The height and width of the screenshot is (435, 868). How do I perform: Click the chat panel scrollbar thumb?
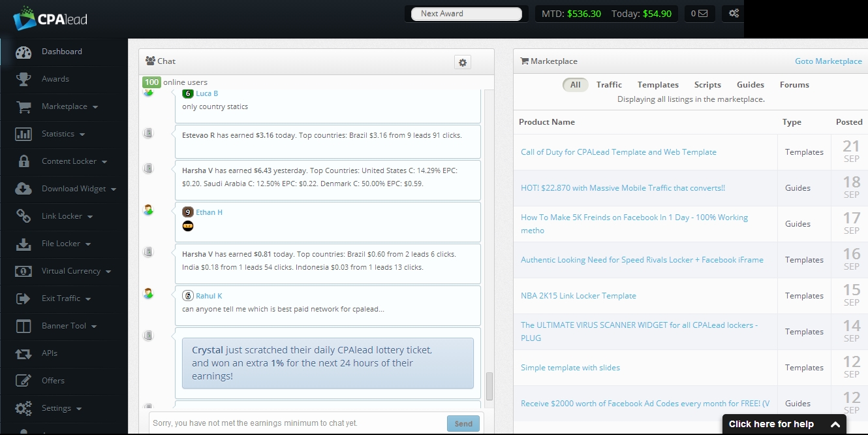click(x=489, y=386)
